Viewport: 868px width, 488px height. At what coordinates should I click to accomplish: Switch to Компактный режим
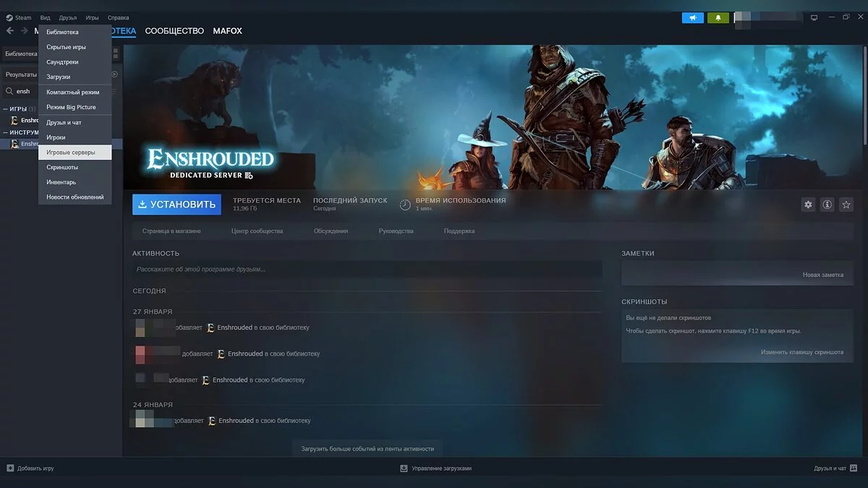tap(75, 93)
